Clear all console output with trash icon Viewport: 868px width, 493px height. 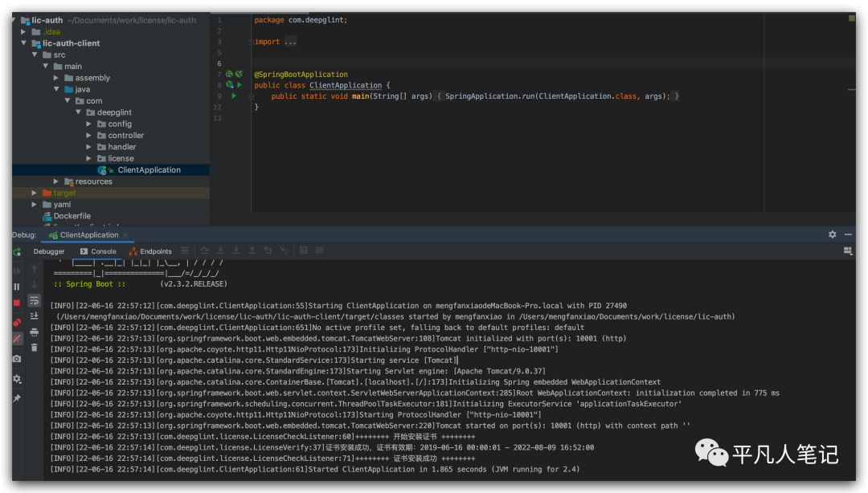(x=35, y=348)
